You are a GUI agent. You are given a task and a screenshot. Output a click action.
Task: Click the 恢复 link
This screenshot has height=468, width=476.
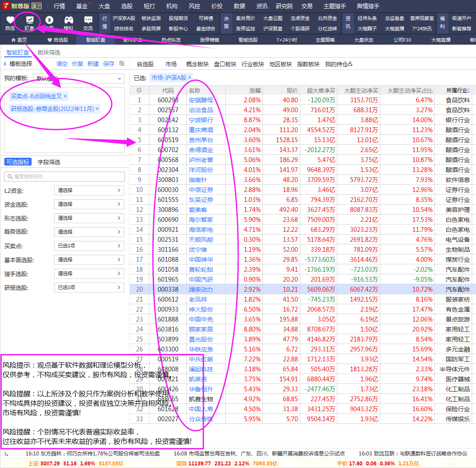(x=78, y=64)
